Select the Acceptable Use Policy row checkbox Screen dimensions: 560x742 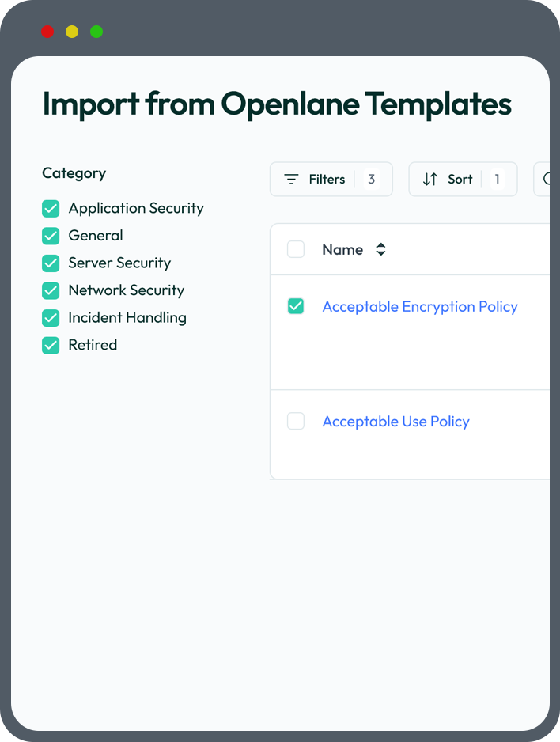pyautogui.click(x=296, y=421)
